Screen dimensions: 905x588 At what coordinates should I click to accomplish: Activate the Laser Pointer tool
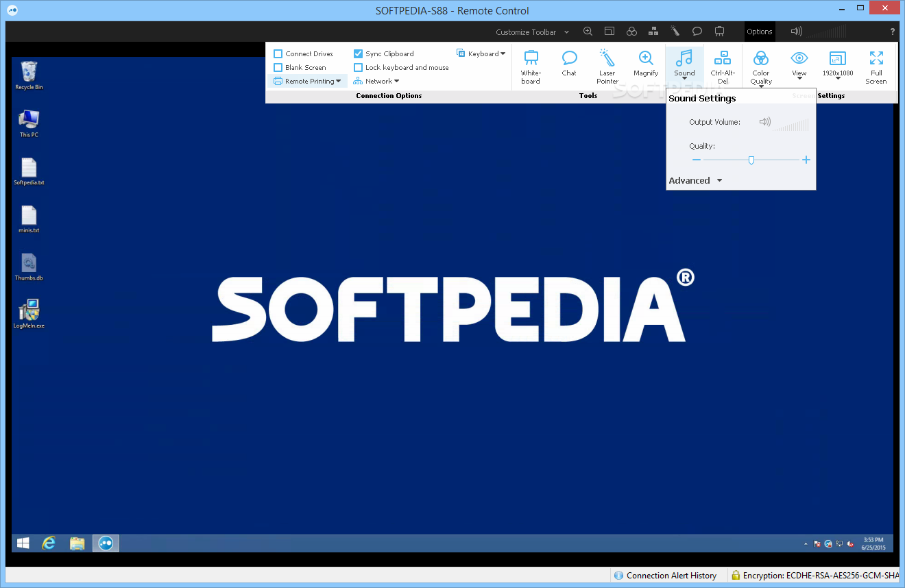[607, 66]
